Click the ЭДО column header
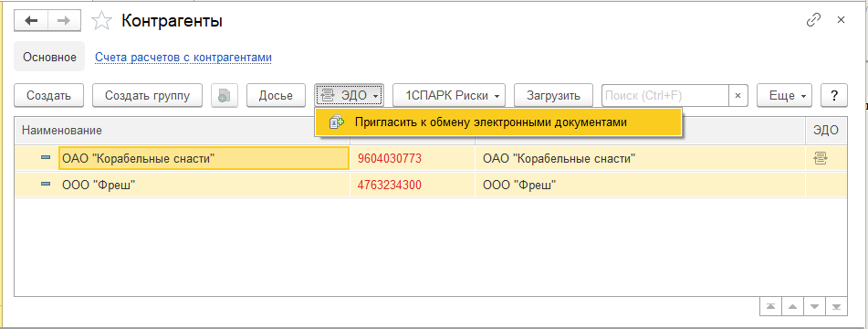This screenshot has width=868, height=329. [x=826, y=131]
